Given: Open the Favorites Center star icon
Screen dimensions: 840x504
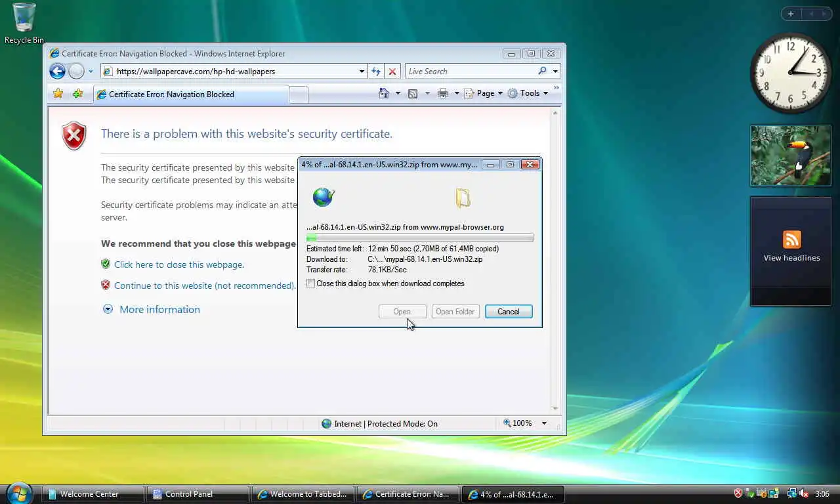Looking at the screenshot, I should pyautogui.click(x=58, y=93).
